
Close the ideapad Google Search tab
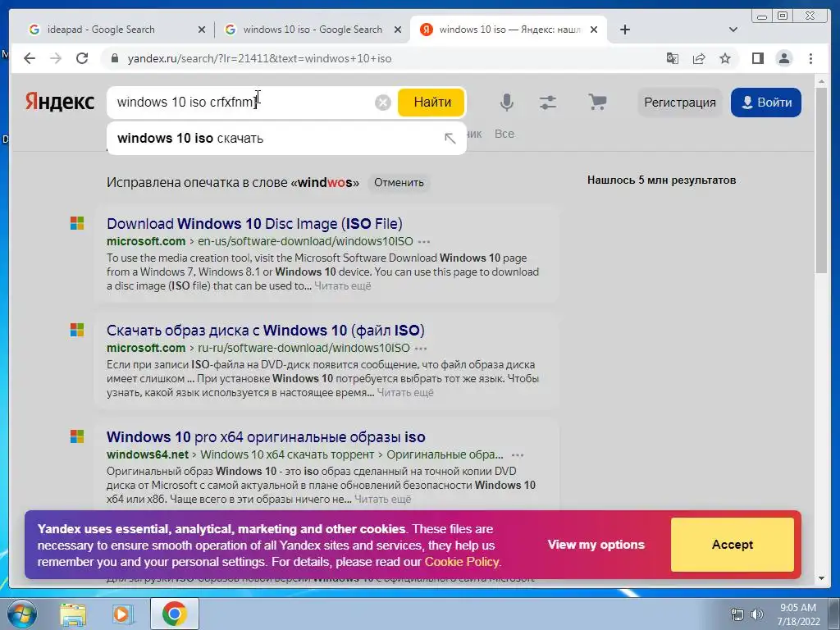point(202,30)
